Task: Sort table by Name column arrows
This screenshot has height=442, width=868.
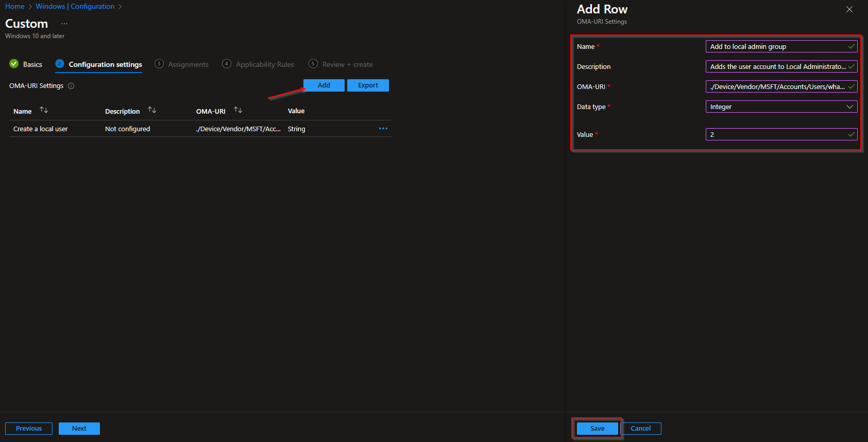Action: tap(44, 110)
